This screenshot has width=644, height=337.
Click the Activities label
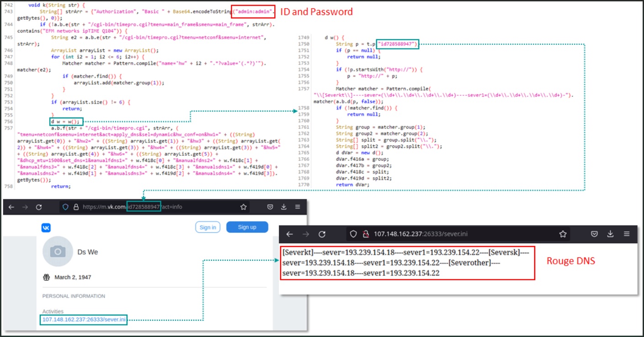(53, 311)
